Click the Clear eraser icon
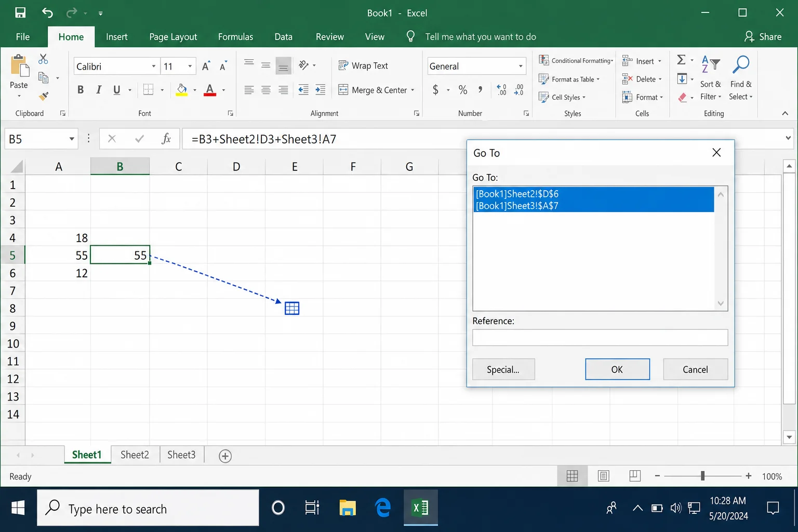Viewport: 798px width, 532px height. coord(683,97)
